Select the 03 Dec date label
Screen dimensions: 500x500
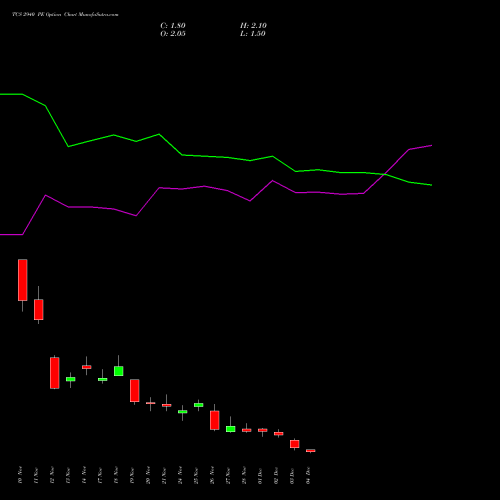point(292,475)
